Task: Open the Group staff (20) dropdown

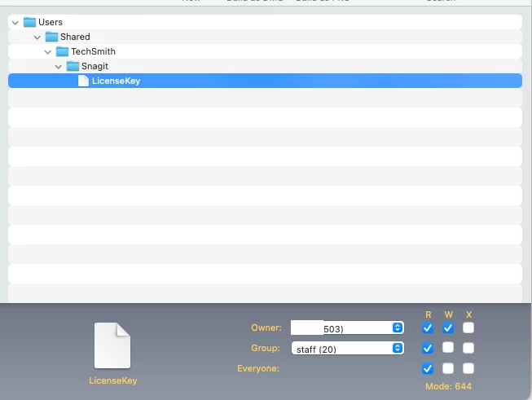Action: [x=347, y=348]
